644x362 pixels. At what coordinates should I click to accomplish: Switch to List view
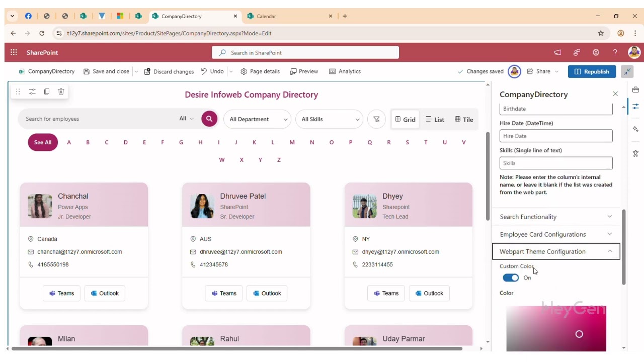click(435, 119)
